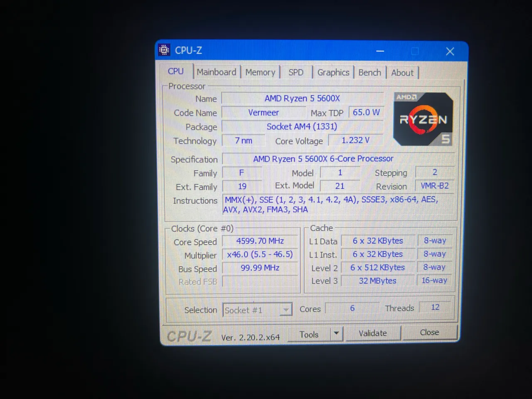Click the Code Name value 'Vermeer'

click(264, 113)
